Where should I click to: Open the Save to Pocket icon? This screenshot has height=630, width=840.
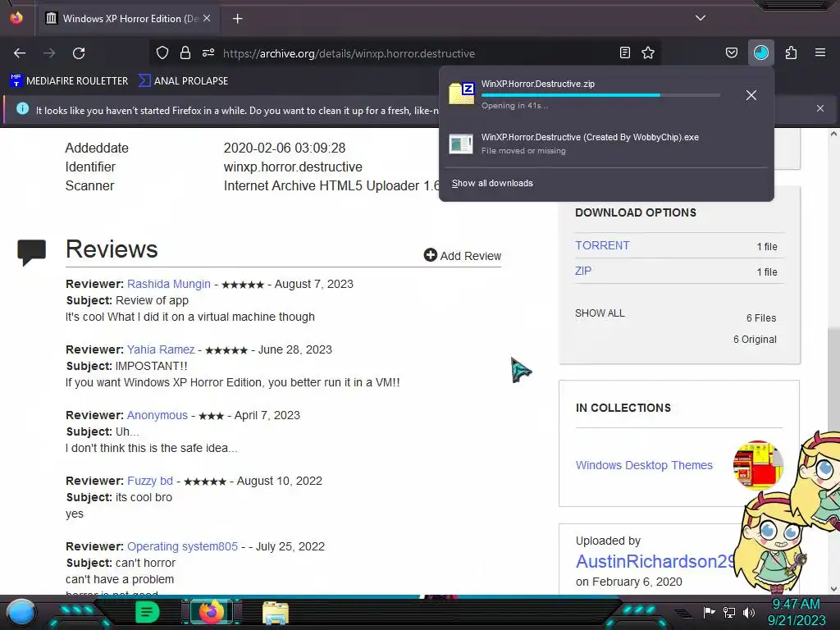click(731, 52)
